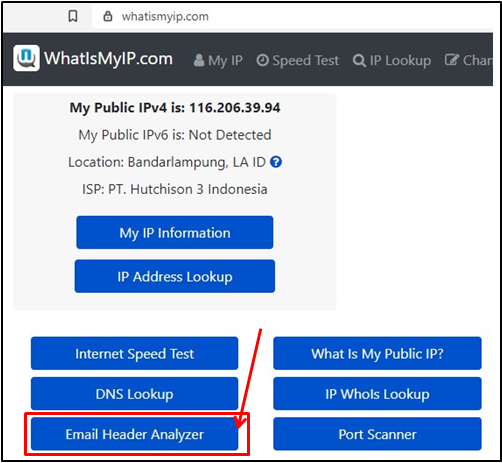
Task: Click the bookmark icon in the browser bar
Action: pos(73,16)
